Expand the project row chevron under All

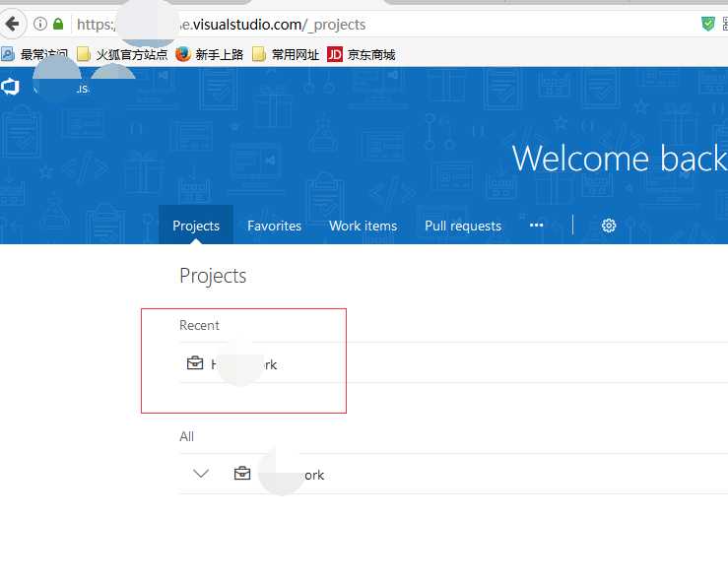(x=201, y=474)
